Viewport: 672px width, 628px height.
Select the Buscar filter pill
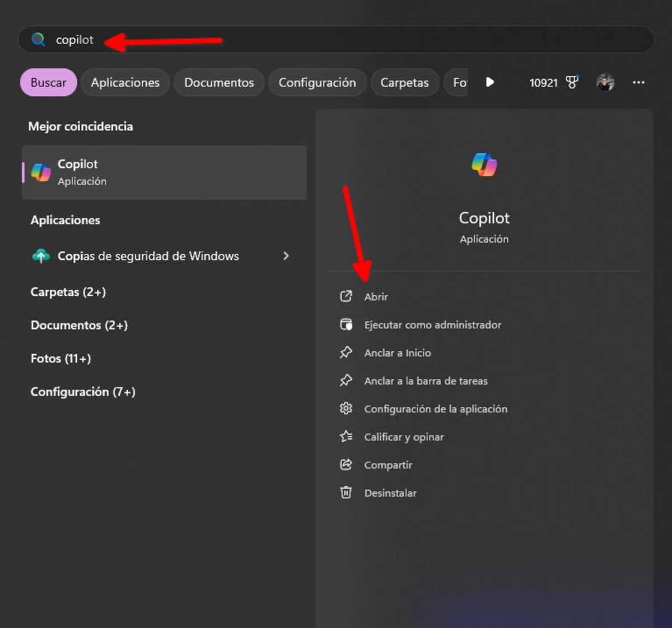pos(48,82)
